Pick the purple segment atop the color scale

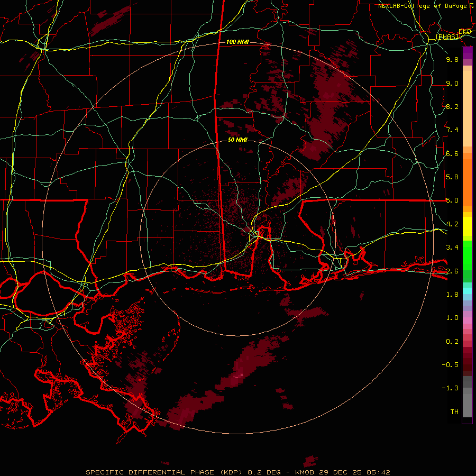pyautogui.click(x=467, y=53)
